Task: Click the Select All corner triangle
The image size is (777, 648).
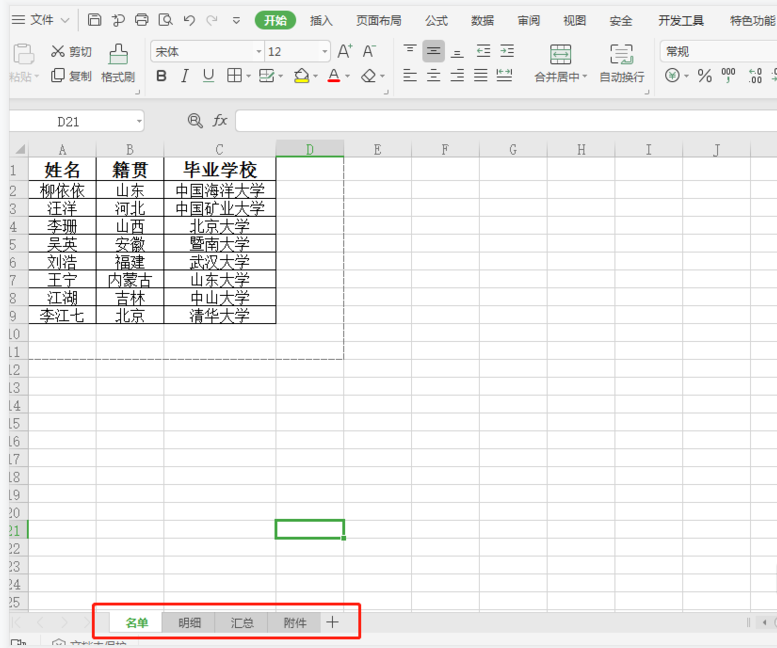Action: [x=19, y=149]
